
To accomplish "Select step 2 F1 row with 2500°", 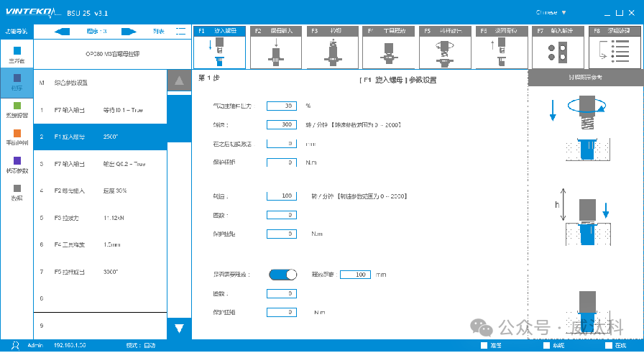I will click(100, 137).
